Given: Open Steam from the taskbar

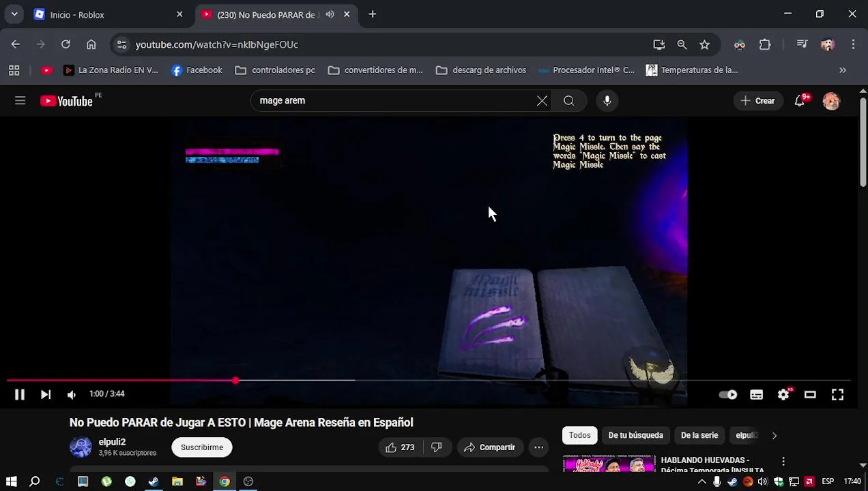Looking at the screenshot, I should tap(154, 481).
